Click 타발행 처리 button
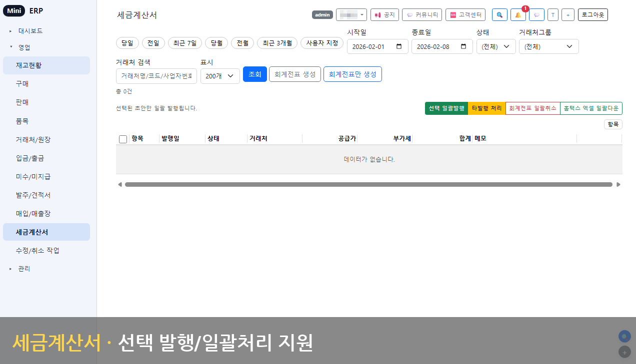Image resolution: width=636 pixels, height=364 pixels. 486,108
